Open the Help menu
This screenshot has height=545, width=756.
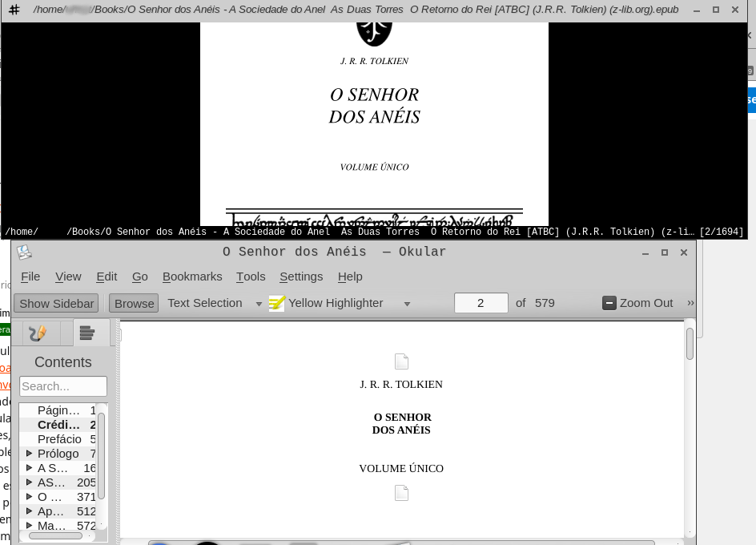[x=350, y=277]
